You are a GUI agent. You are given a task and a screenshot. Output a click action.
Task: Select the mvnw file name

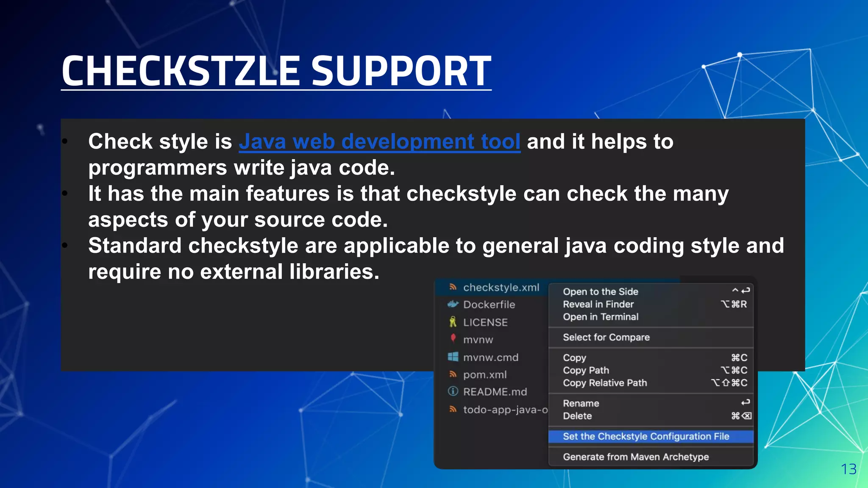tap(478, 340)
